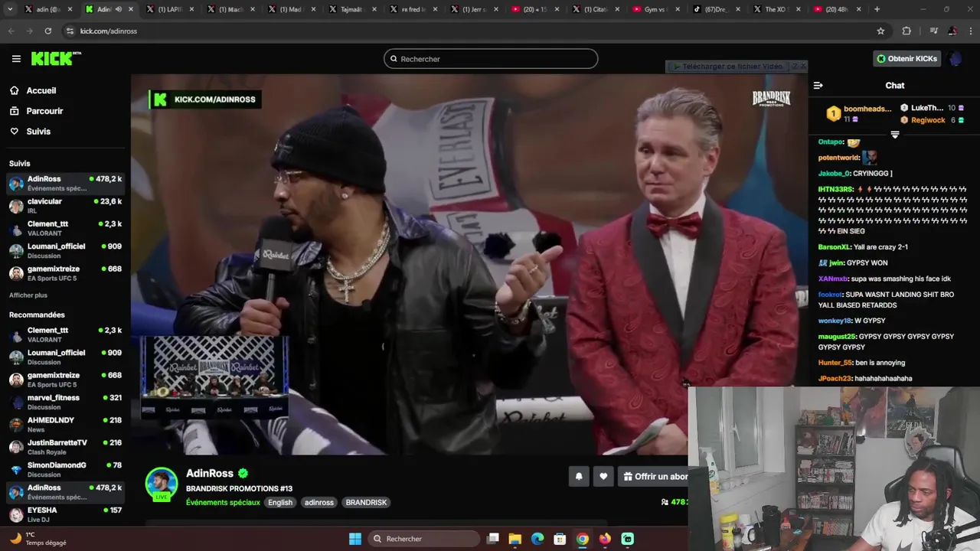
Task: Click the AdinRoss streamer avatar
Action: click(x=162, y=484)
